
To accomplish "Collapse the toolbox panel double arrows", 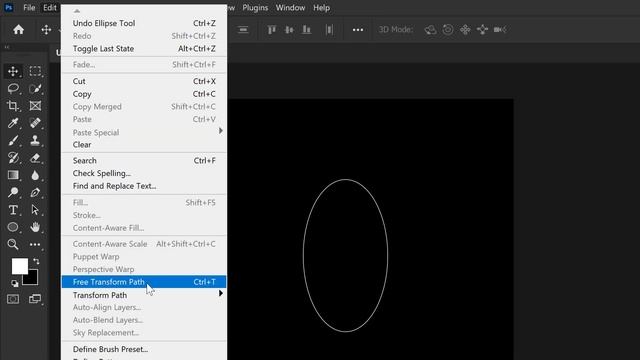I will coord(7,47).
